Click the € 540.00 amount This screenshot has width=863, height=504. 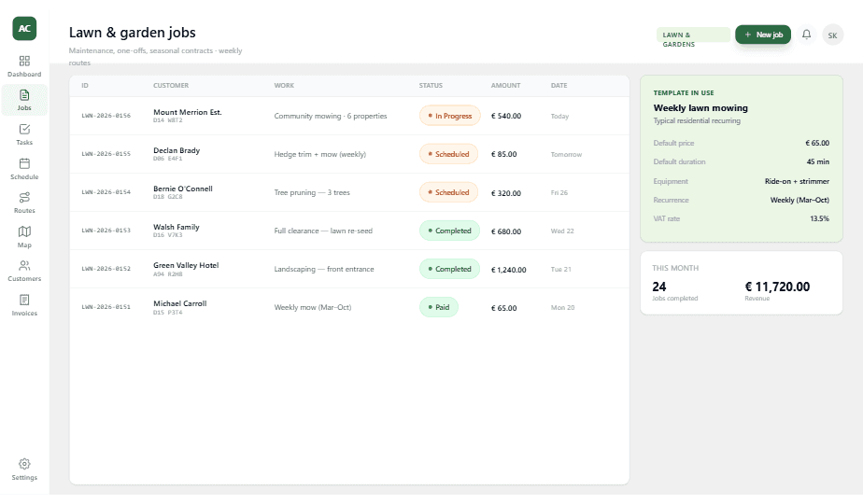(506, 116)
